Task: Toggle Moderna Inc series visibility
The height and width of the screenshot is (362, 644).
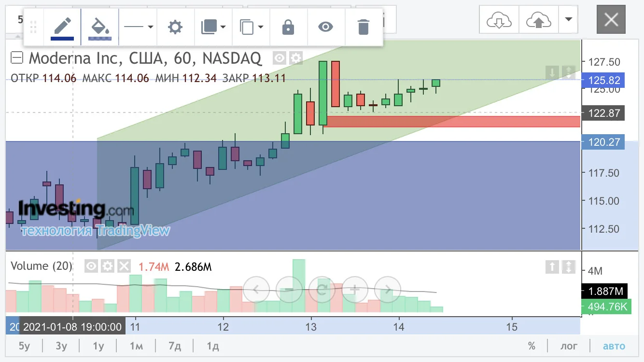Action: click(279, 58)
